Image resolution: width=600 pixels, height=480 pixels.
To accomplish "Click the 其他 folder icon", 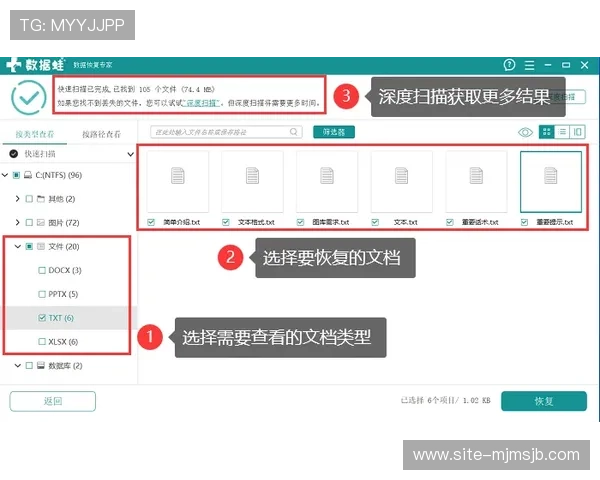I will 41,199.
